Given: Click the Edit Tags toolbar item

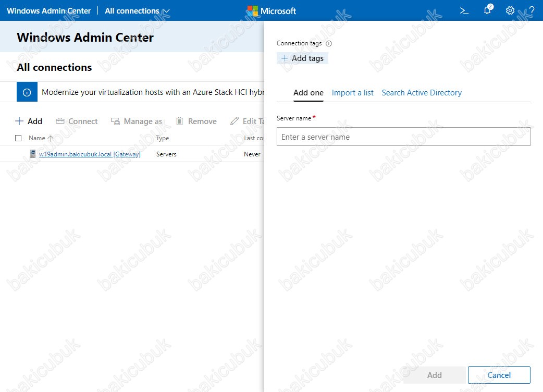Looking at the screenshot, I should tap(247, 121).
